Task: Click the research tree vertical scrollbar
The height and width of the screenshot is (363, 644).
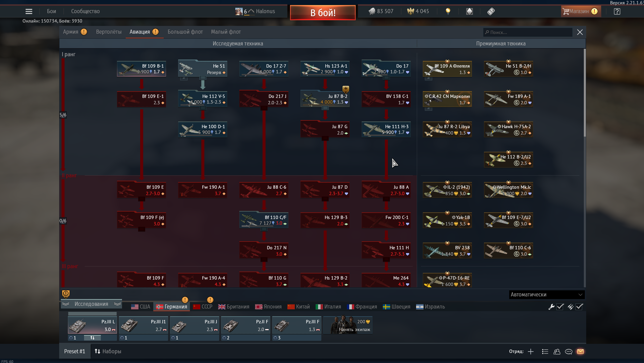Action: pyautogui.click(x=585, y=93)
